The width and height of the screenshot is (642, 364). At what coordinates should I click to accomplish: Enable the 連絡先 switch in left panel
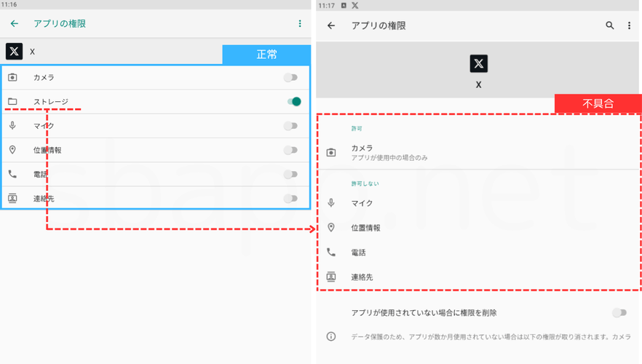[x=291, y=198]
